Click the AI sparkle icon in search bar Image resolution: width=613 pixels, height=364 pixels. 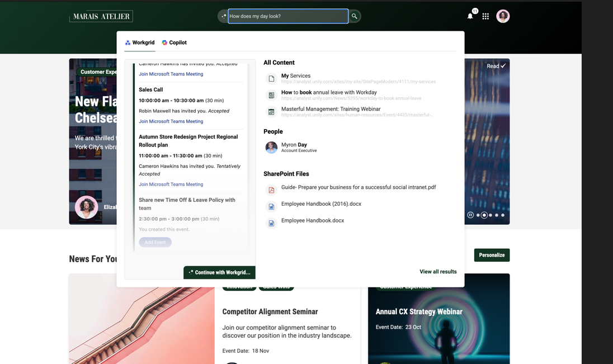(x=224, y=16)
